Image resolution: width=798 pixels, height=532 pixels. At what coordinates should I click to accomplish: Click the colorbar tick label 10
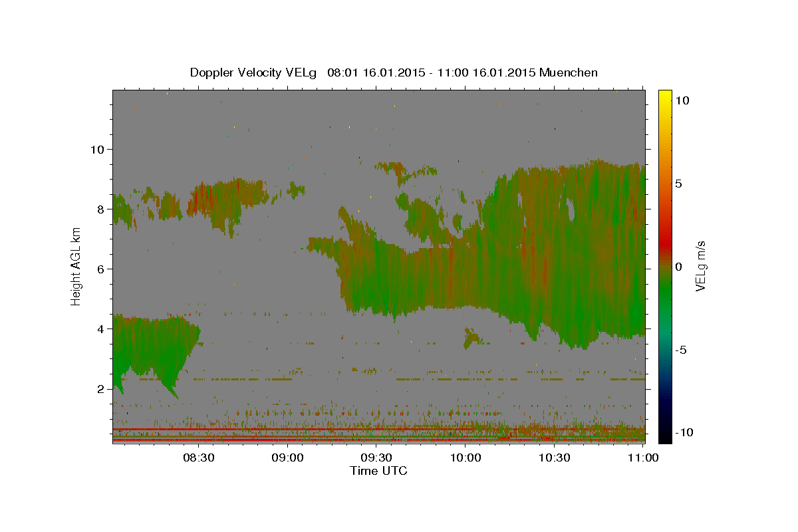pos(682,100)
